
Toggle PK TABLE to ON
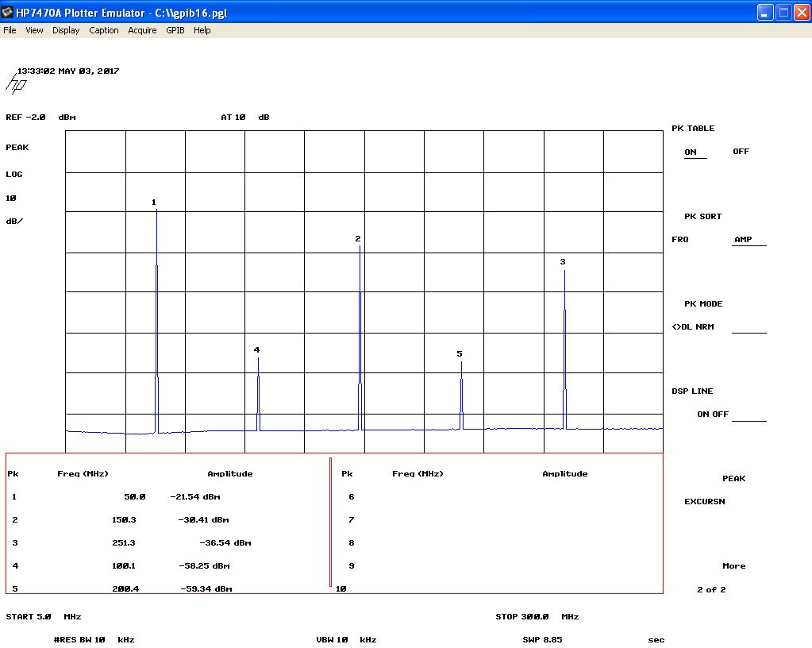coord(691,152)
